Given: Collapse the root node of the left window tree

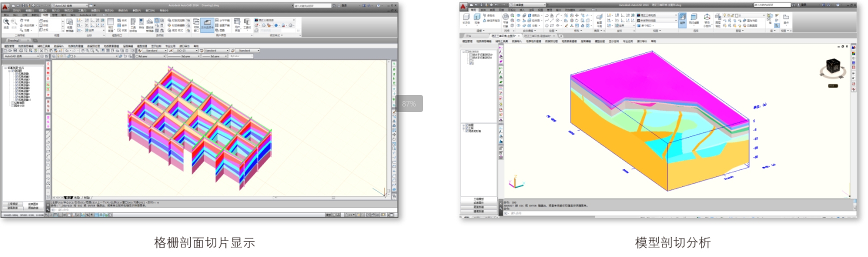Looking at the screenshot, I should pos(5,68).
